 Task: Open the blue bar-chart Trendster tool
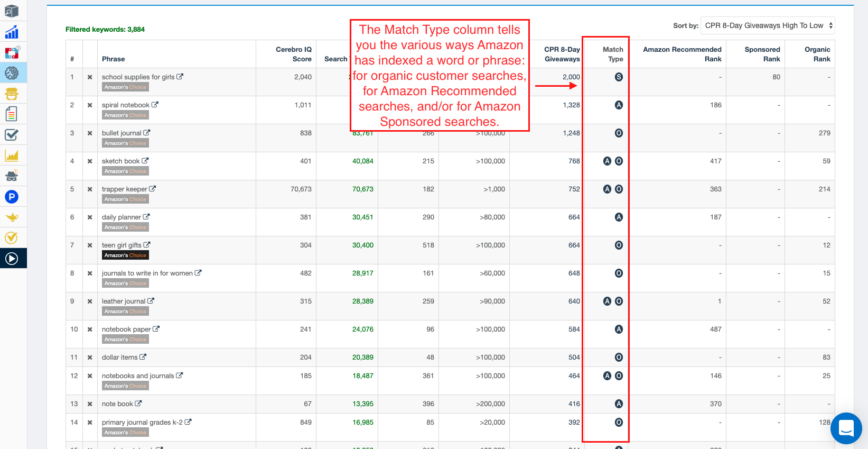click(x=12, y=32)
